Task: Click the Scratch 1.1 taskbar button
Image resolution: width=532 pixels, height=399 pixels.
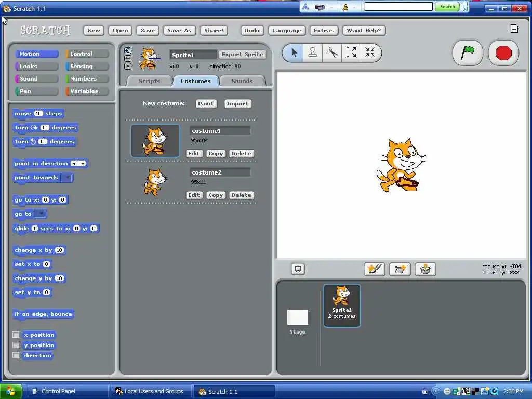Action: point(234,392)
